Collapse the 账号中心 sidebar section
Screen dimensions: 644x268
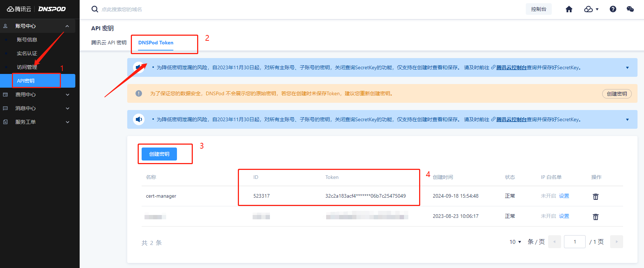point(67,26)
